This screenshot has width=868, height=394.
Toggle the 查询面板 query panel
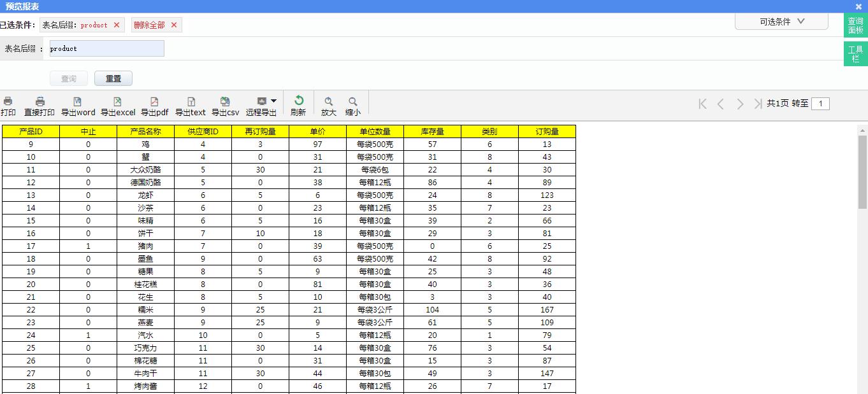coord(855,26)
